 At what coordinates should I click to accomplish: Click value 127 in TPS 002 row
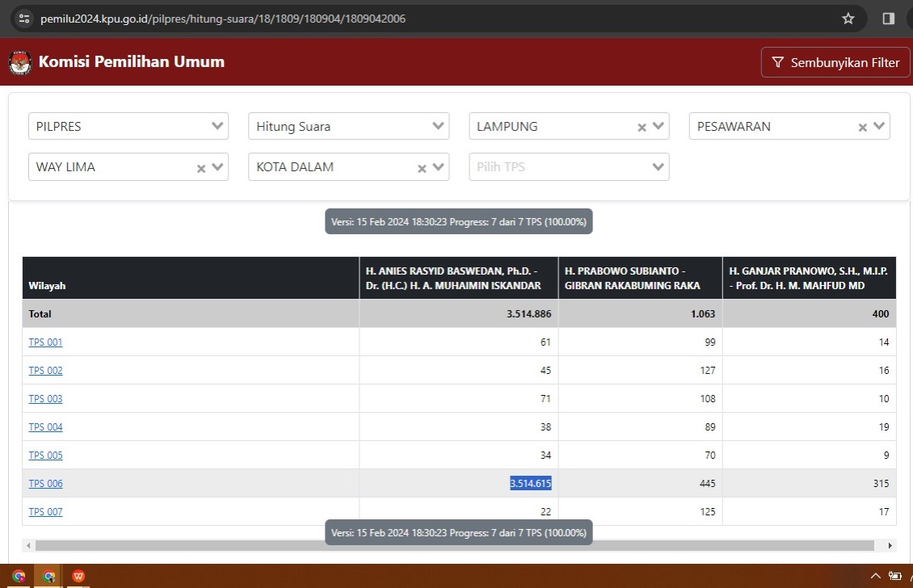click(708, 370)
